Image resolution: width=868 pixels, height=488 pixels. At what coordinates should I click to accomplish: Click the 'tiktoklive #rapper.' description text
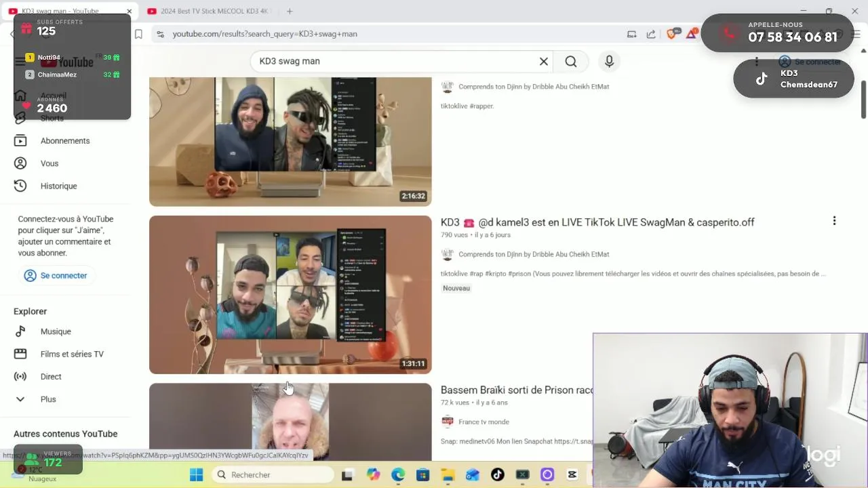click(467, 106)
